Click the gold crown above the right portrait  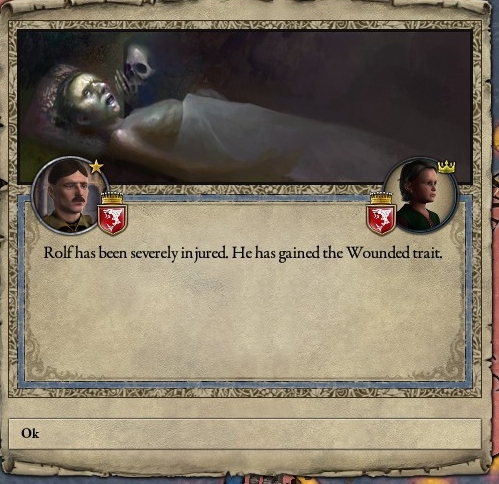(446, 167)
